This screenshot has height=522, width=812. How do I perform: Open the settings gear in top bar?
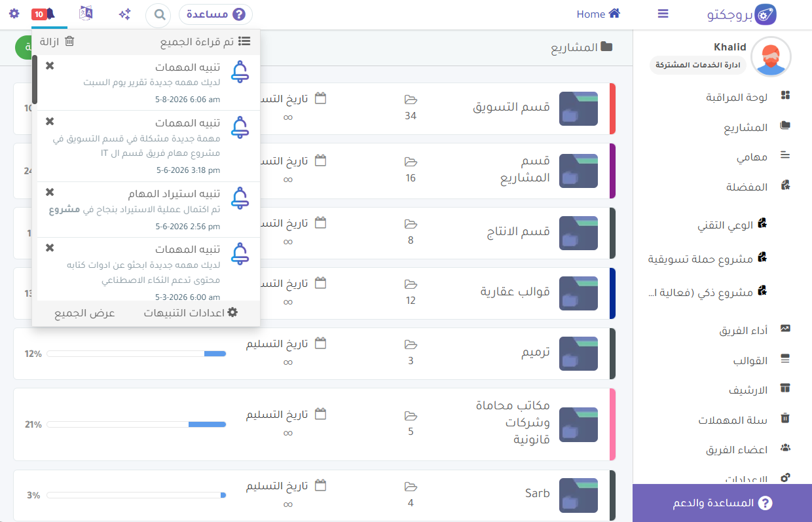point(14,14)
